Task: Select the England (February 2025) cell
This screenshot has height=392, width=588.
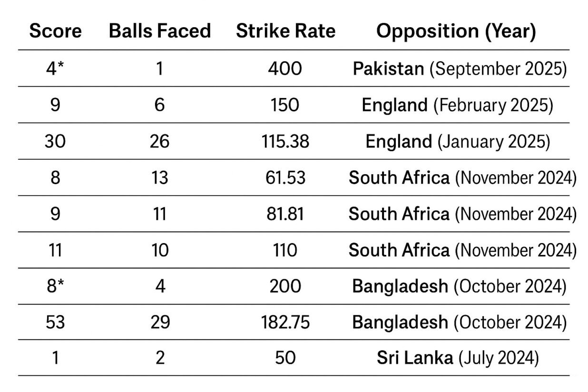Action: [x=457, y=105]
